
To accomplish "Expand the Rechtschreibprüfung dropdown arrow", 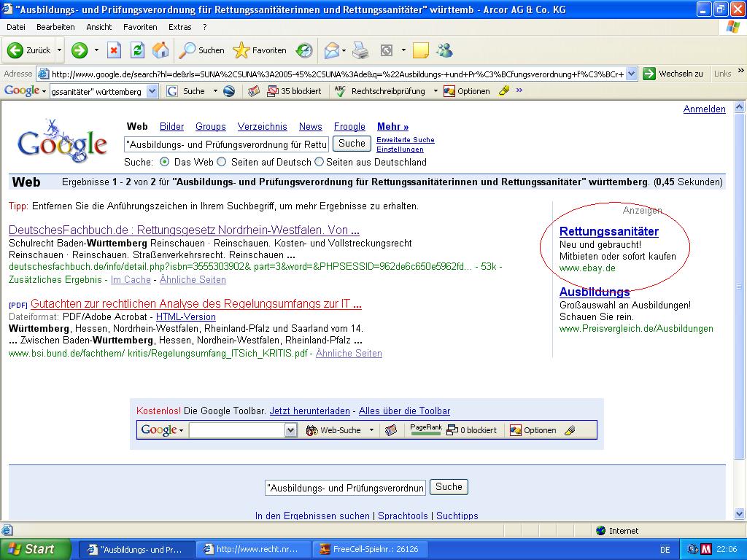I will point(436,91).
